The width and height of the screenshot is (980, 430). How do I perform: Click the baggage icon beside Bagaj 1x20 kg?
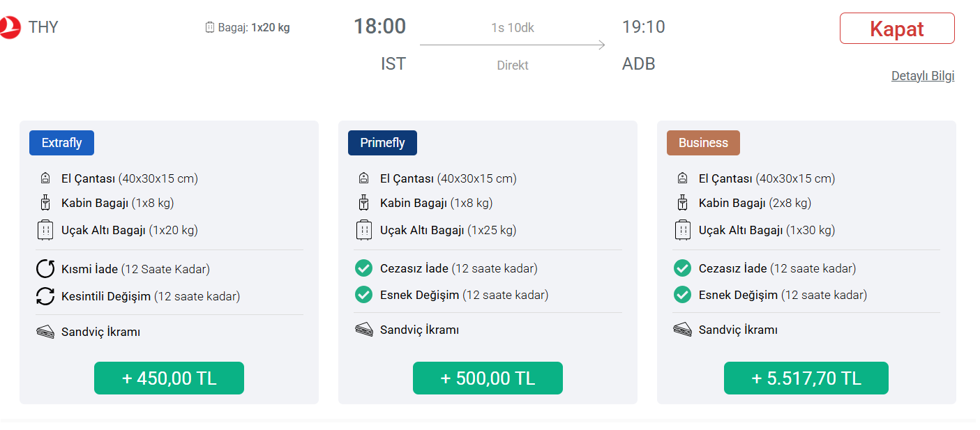pyautogui.click(x=210, y=28)
